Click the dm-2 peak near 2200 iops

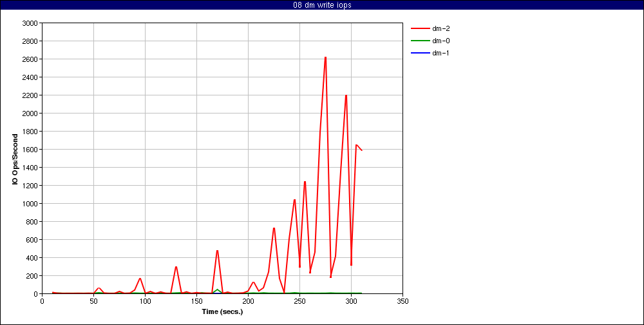[346, 95]
